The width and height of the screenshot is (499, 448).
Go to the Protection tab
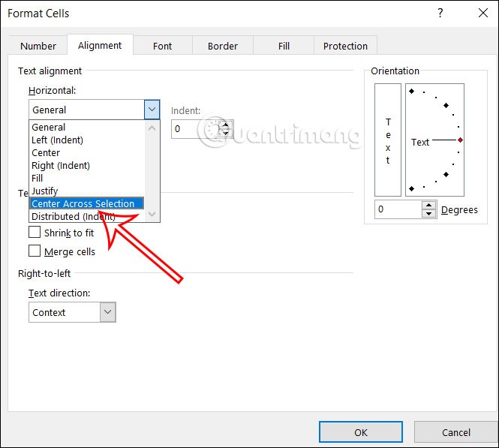pos(345,46)
